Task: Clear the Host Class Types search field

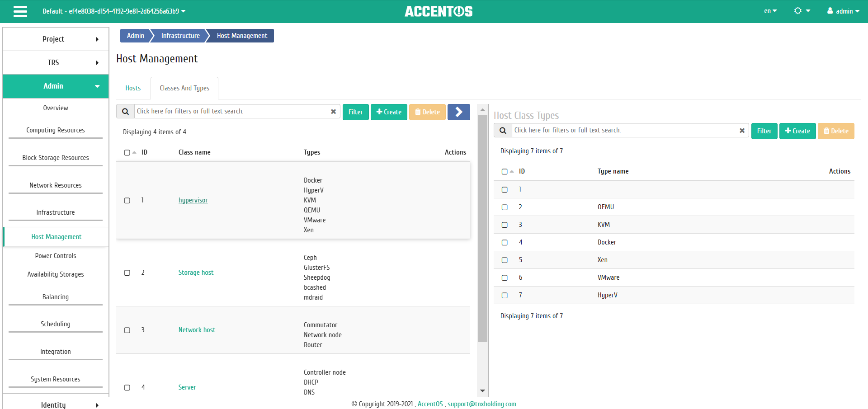Action: coord(742,130)
